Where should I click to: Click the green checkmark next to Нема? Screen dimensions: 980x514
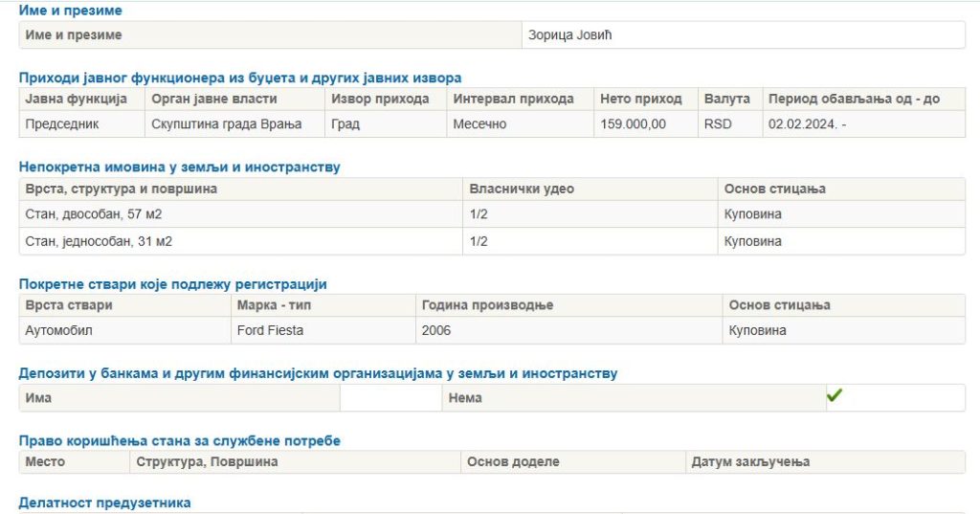[x=834, y=395]
